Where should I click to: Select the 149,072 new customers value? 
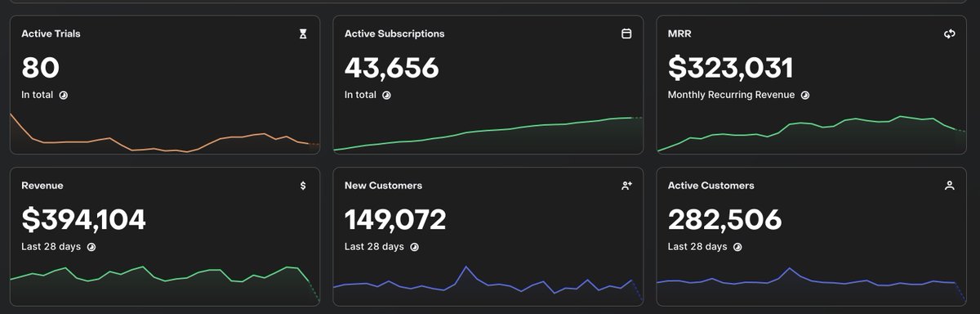click(395, 219)
